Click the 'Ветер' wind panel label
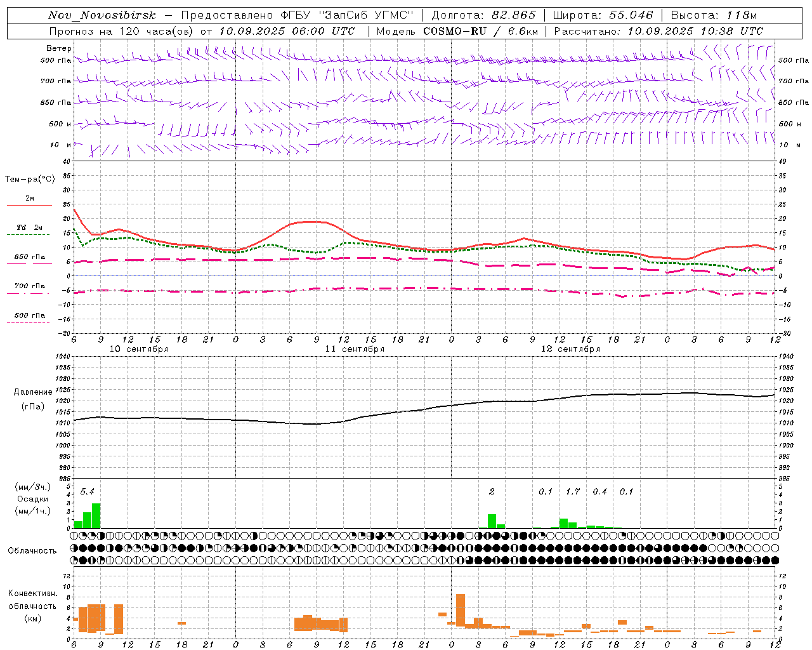 click(59, 48)
